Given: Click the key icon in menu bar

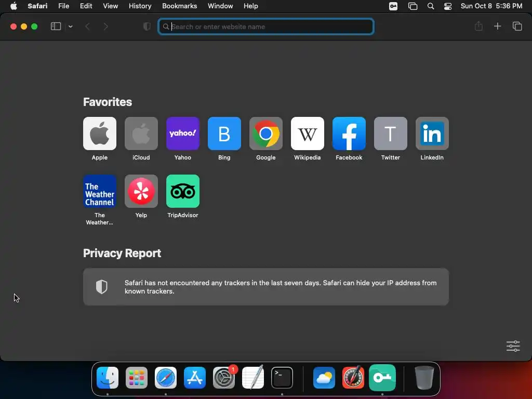Looking at the screenshot, I should [393, 6].
